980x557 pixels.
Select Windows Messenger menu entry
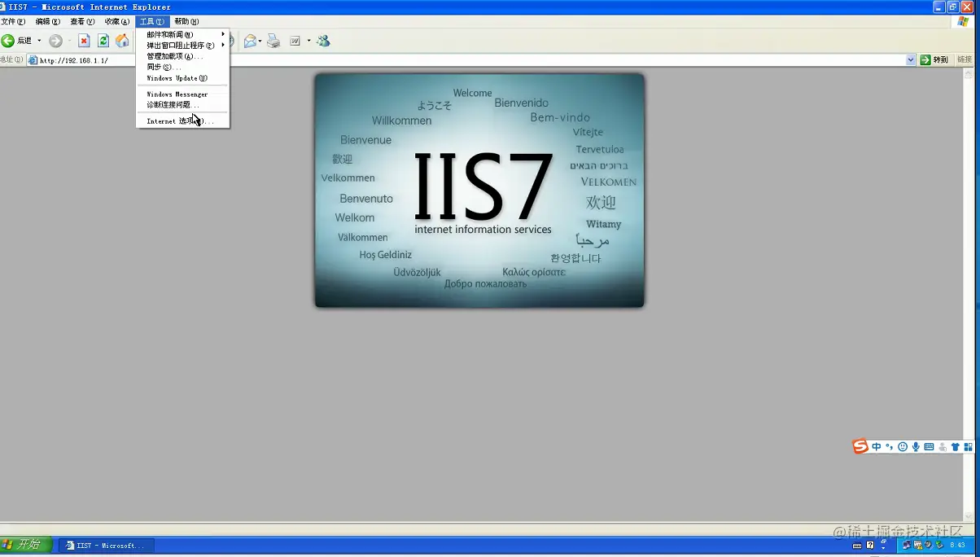[x=183, y=94]
